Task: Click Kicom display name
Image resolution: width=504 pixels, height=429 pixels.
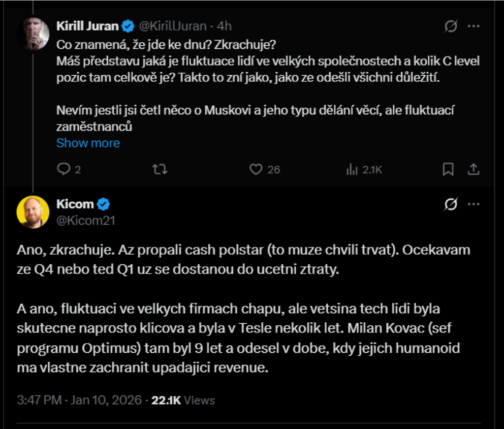Action: pos(75,204)
